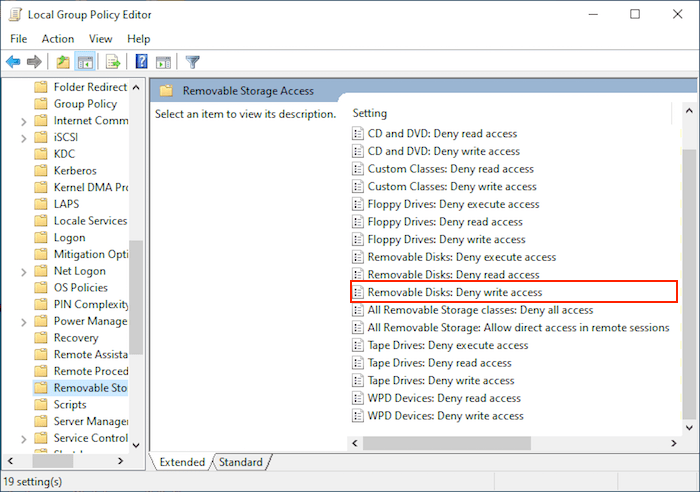Select Tape Drives: Deny write access

(x=441, y=380)
